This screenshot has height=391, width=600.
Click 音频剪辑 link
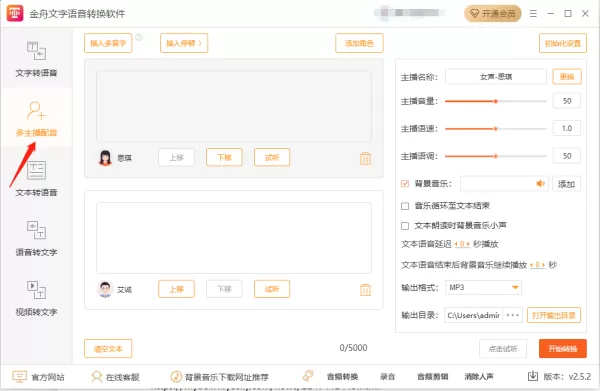pyautogui.click(x=433, y=377)
